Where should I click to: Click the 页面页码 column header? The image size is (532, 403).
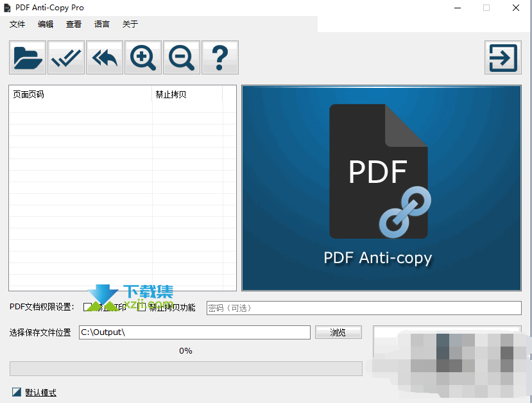(x=80, y=94)
